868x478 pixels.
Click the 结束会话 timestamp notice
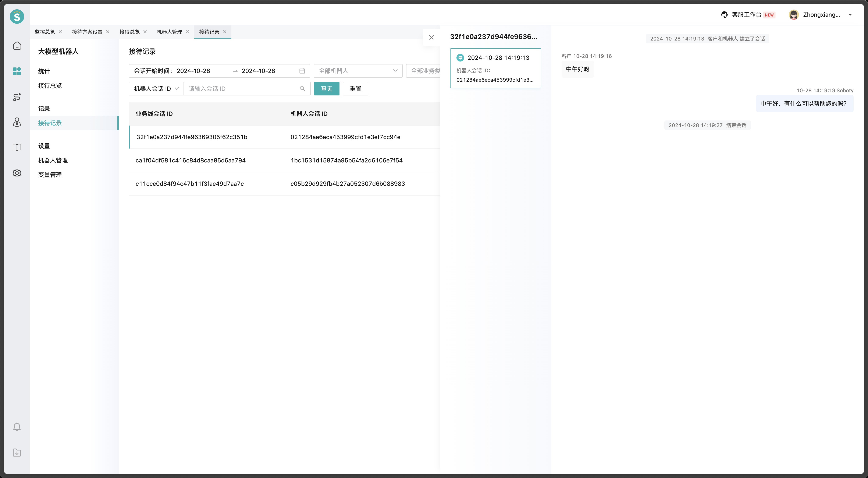click(x=707, y=125)
